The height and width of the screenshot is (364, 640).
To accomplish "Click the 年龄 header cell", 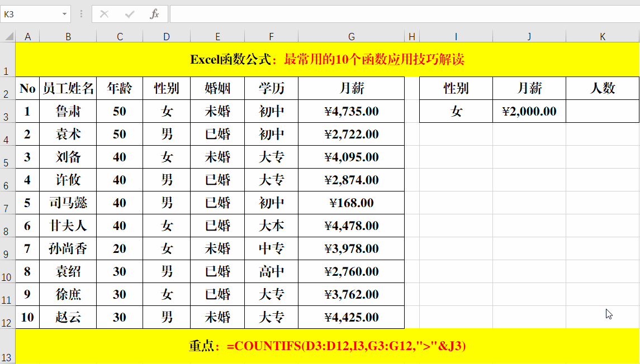I will 120,88.
